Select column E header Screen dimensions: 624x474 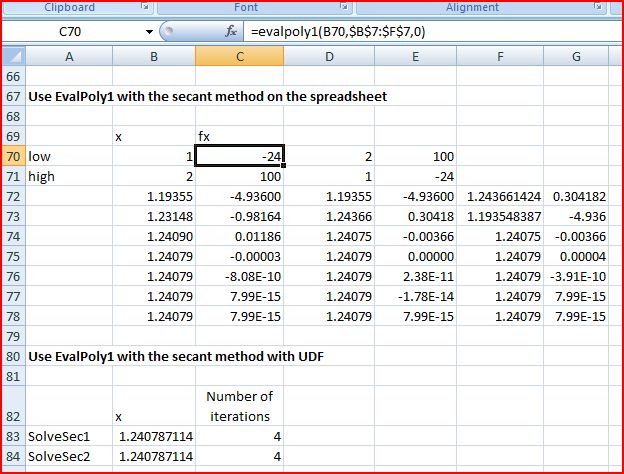(415, 57)
